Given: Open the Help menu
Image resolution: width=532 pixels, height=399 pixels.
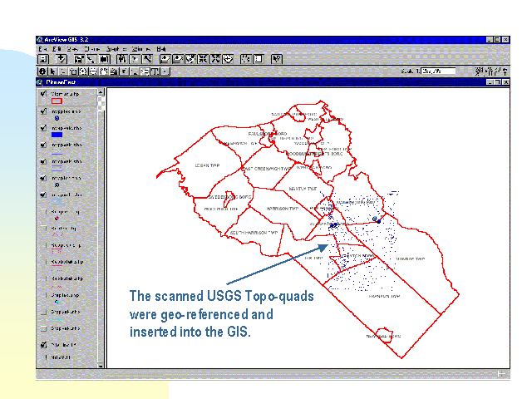Looking at the screenshot, I should [161, 49].
